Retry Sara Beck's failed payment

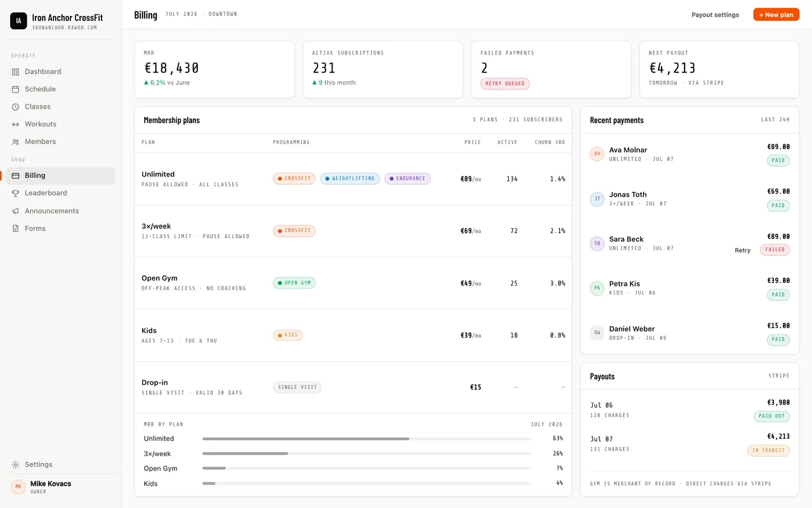click(x=742, y=250)
